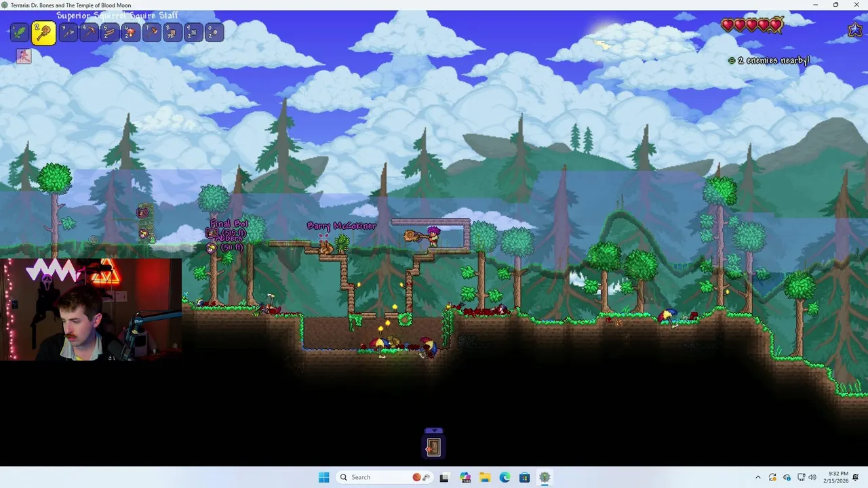
Task: Select the wood stack in hotbar slot 5
Action: (110, 32)
